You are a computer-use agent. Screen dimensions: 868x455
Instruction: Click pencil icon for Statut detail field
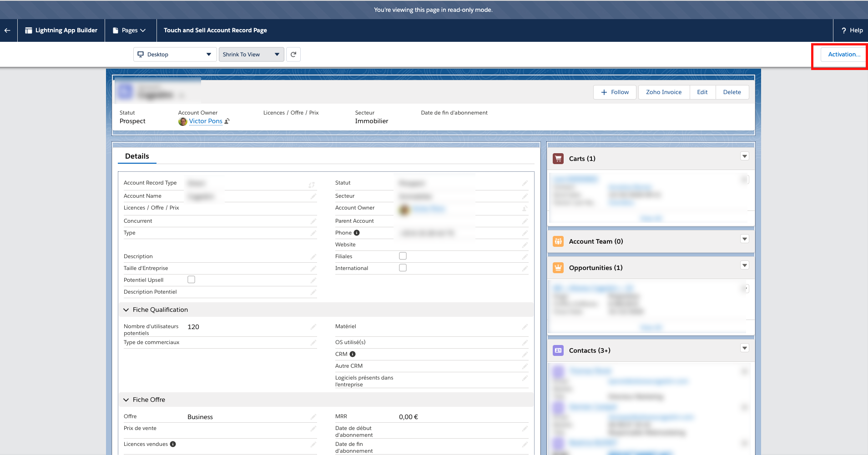click(525, 183)
